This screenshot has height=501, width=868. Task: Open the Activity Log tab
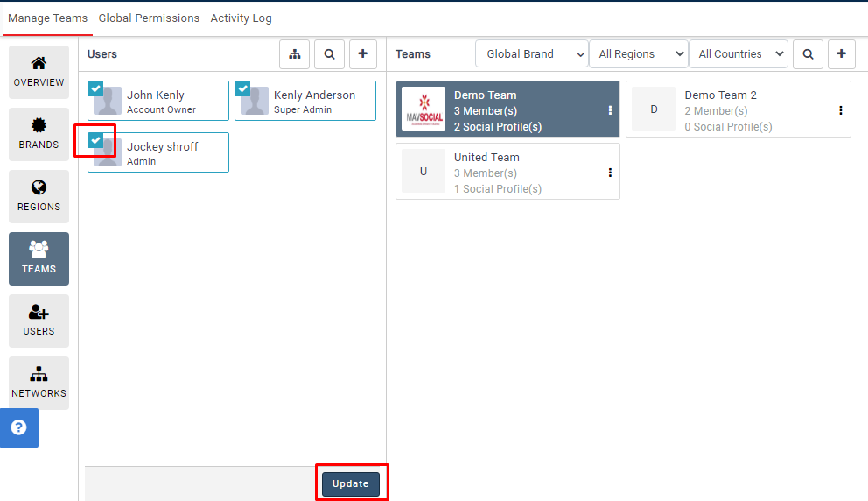[241, 18]
